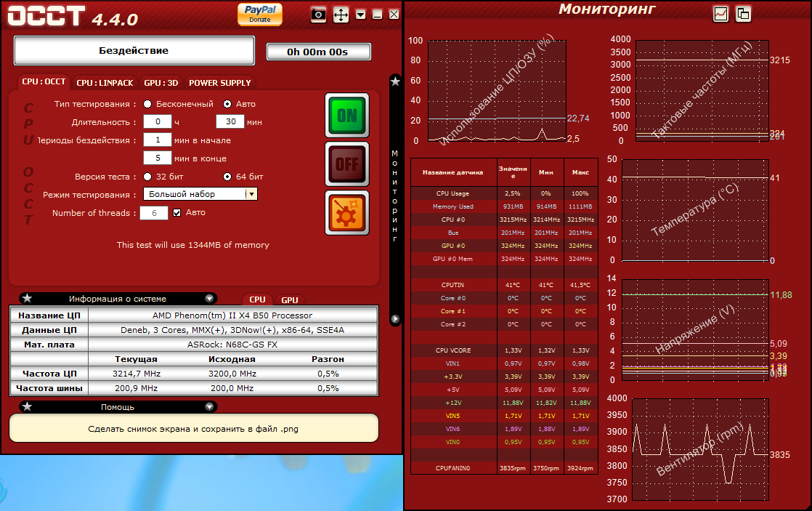The height and width of the screenshot is (511, 812).
Task: Click the +12V sensor name
Action: click(453, 403)
